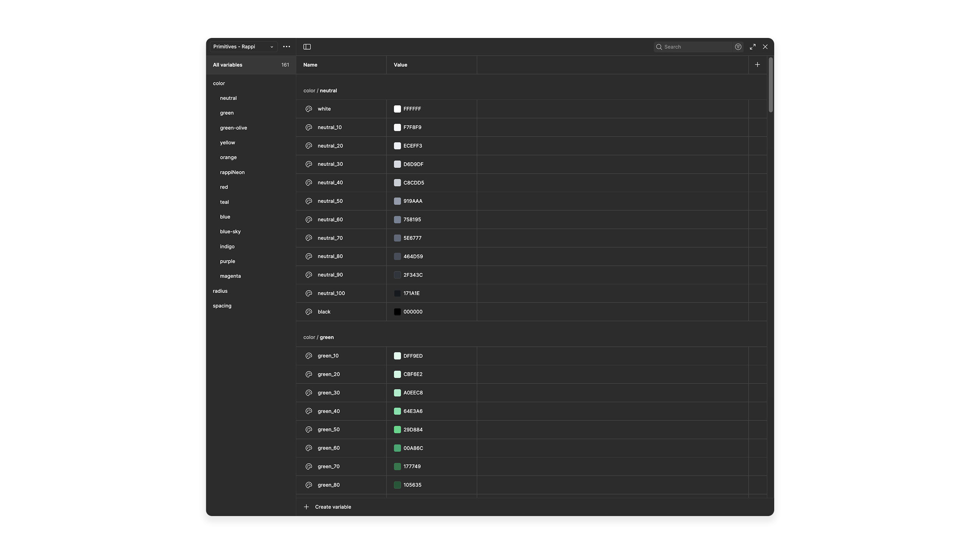Screen dimensions: 980x559
Task: Click the color type icon for the black variable
Action: tap(308, 312)
